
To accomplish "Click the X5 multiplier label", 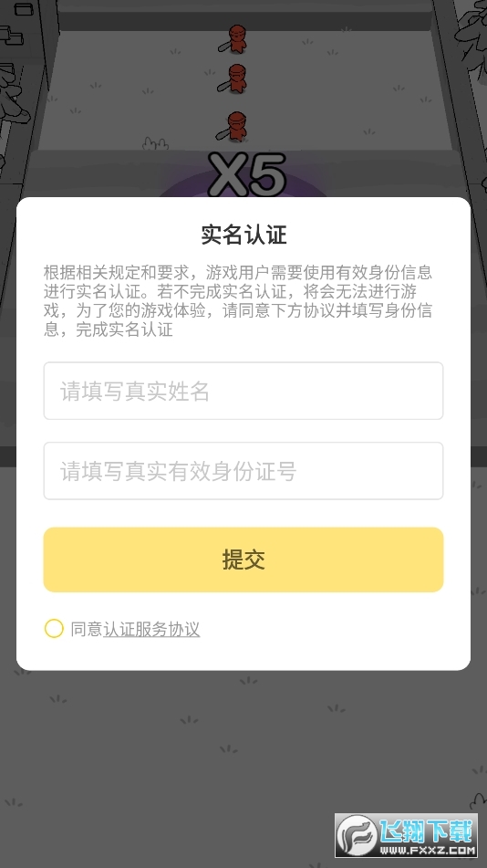I will point(247,176).
